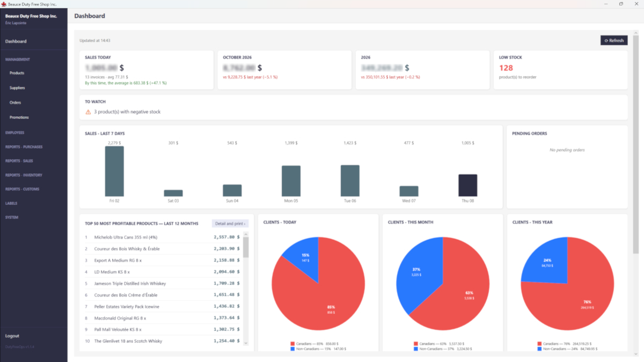Click the Sat 03 sales bar

173,193
